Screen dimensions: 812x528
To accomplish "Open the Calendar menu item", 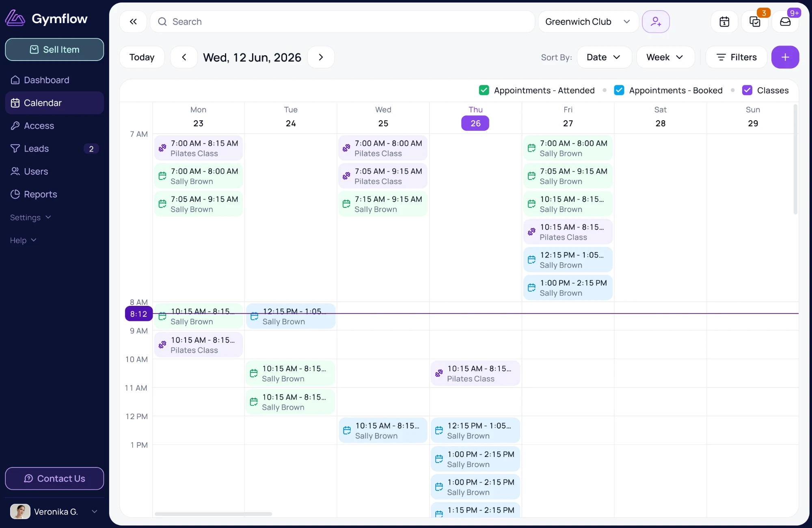I will click(54, 103).
